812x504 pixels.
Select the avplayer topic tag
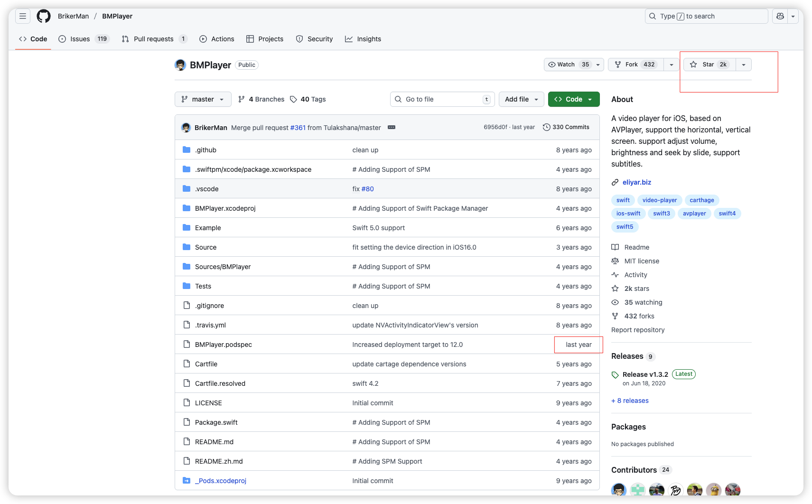tap(694, 214)
